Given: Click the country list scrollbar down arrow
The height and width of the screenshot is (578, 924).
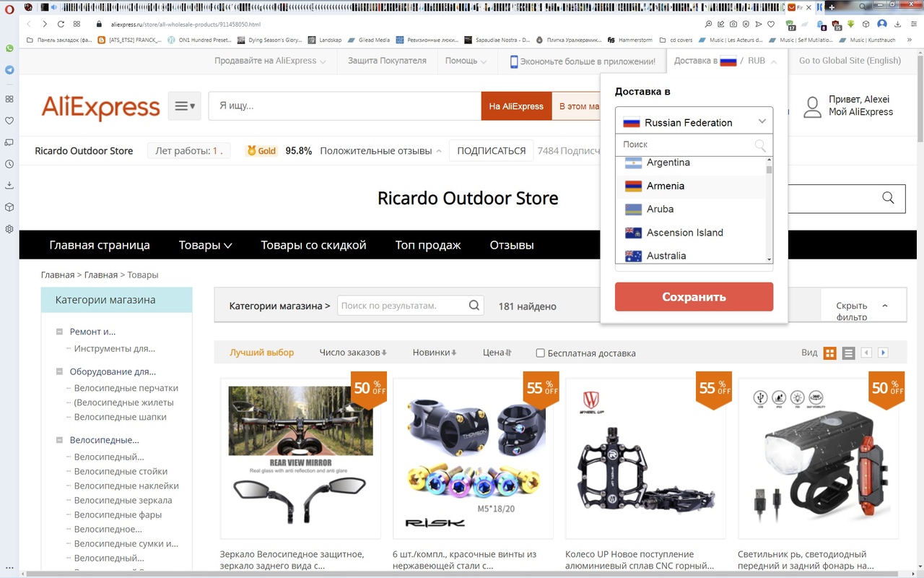Looking at the screenshot, I should [769, 259].
